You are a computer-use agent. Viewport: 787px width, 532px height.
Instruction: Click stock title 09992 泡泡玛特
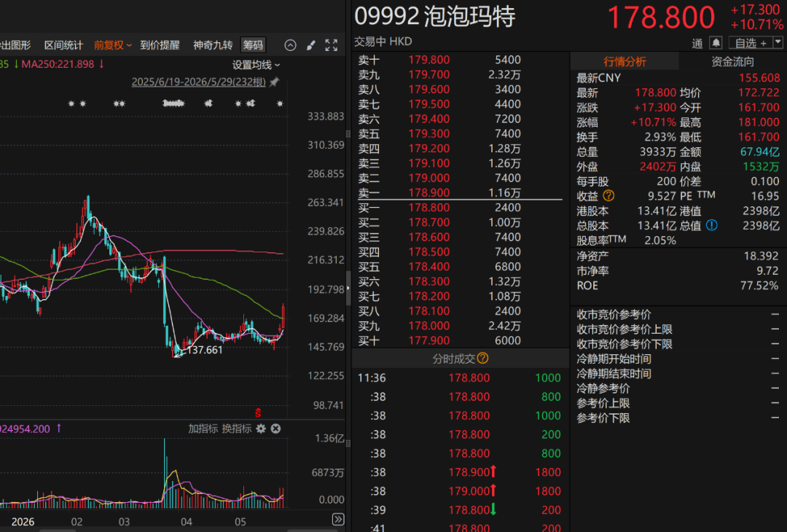(x=434, y=17)
